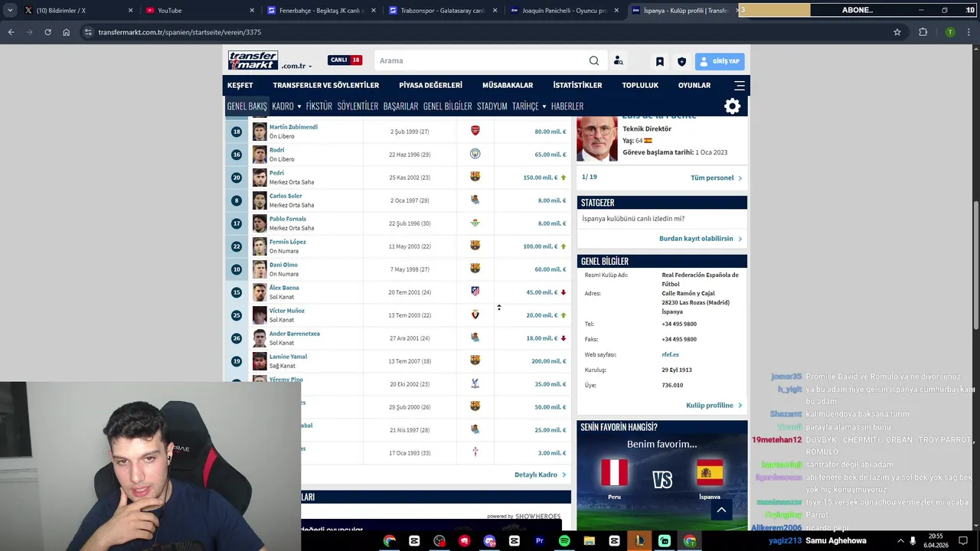Switch to the HABERLER tab
The image size is (980, 551).
(567, 106)
